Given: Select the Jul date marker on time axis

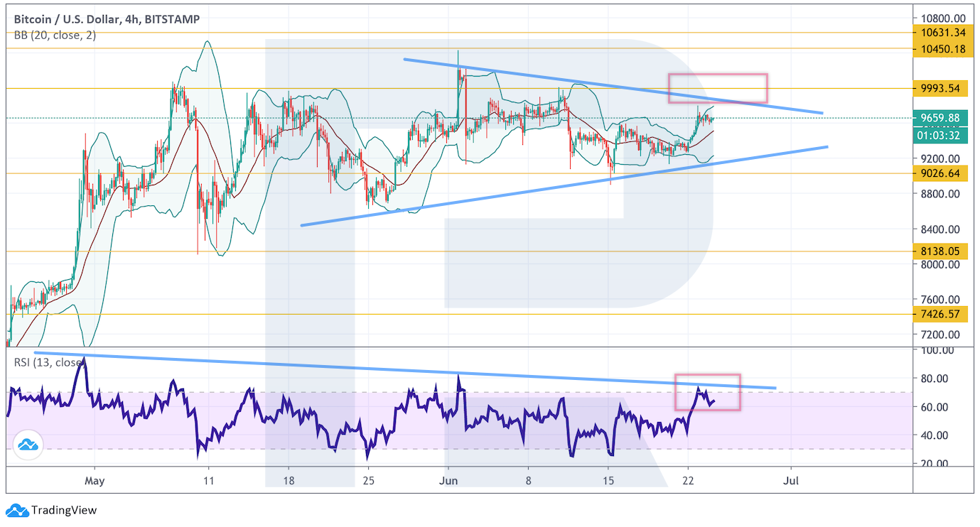Looking at the screenshot, I should pyautogui.click(x=791, y=481).
